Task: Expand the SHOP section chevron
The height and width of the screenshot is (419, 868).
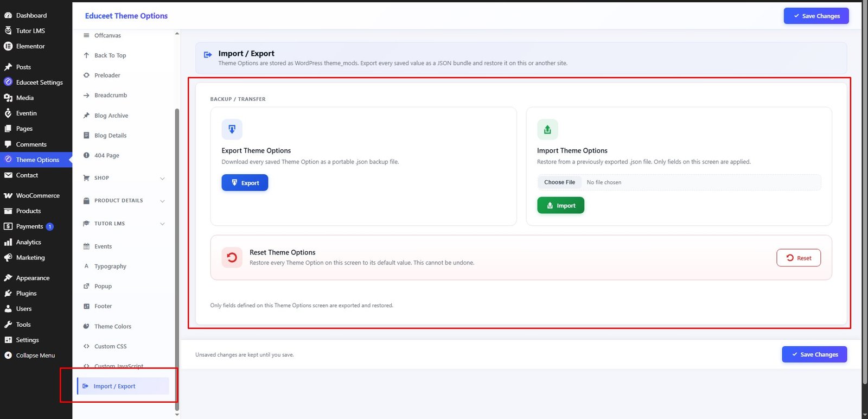Action: (x=162, y=178)
